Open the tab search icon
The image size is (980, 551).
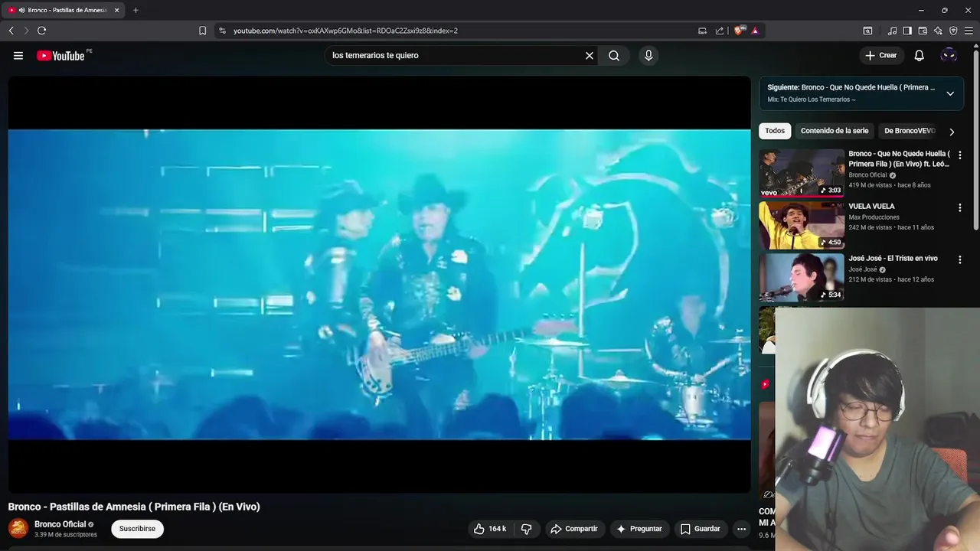[x=867, y=31]
